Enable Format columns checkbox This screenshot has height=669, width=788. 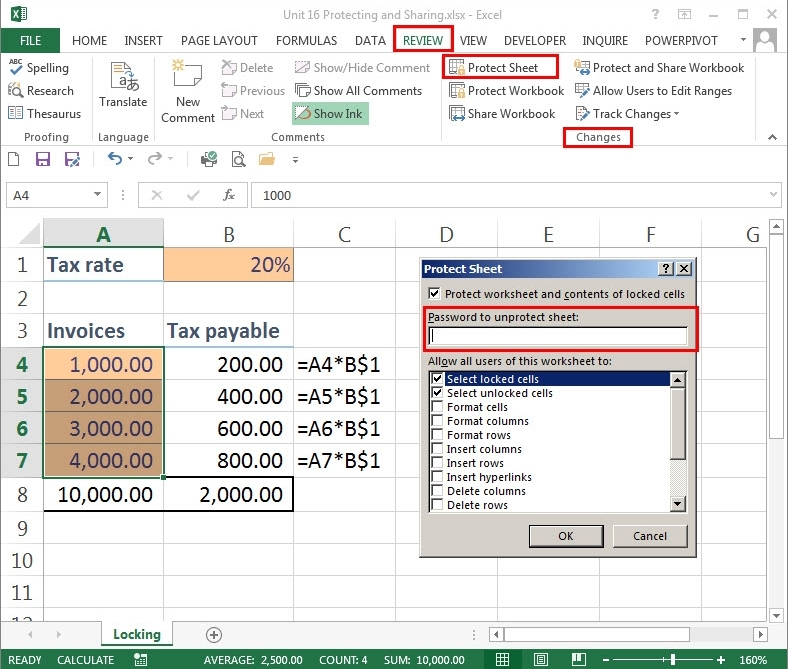tap(437, 421)
